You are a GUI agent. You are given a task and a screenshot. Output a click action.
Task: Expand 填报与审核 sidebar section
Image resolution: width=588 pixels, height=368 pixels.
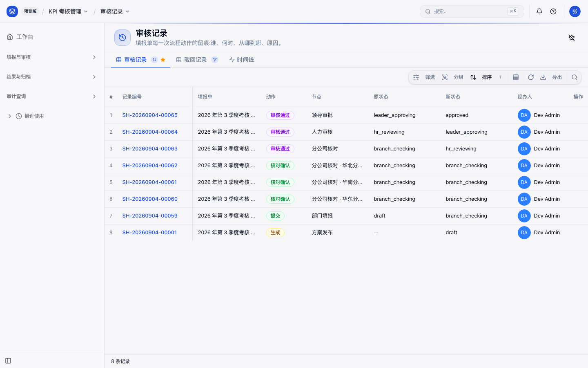(x=52, y=57)
